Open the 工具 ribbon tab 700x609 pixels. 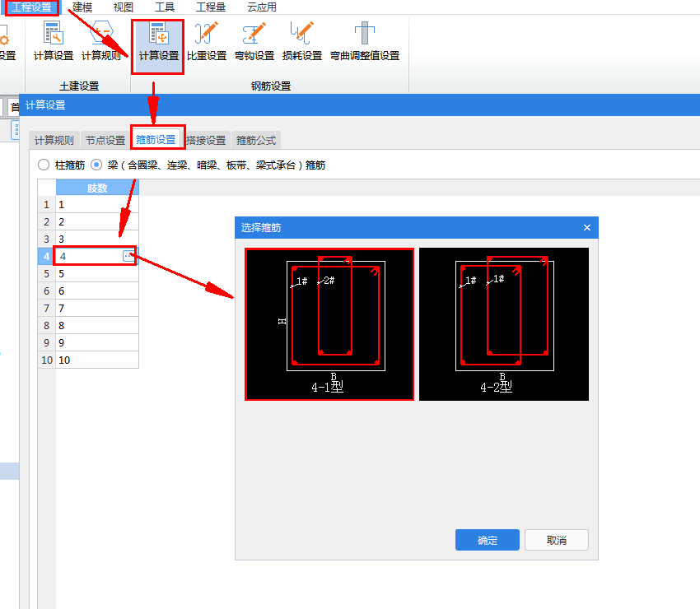coord(164,7)
